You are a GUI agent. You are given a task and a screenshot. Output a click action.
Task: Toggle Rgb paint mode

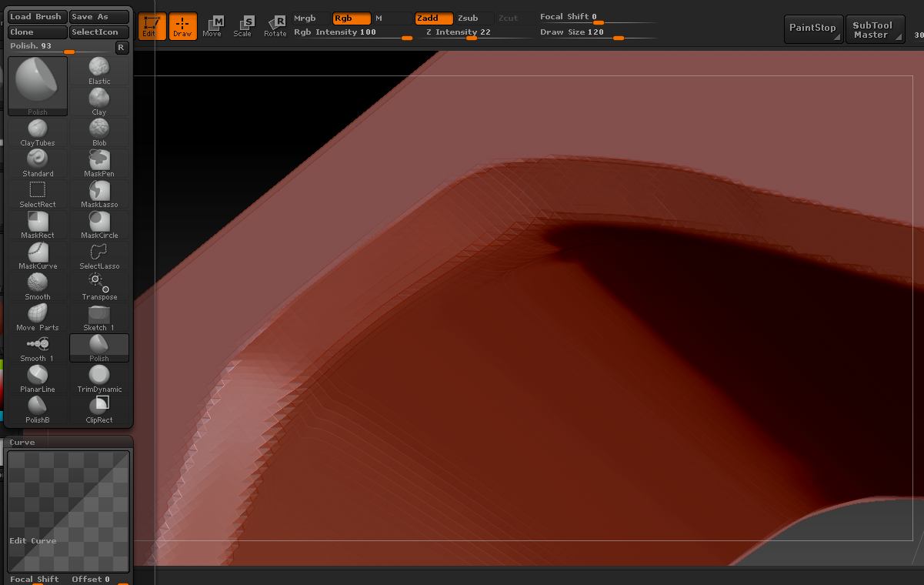pyautogui.click(x=352, y=18)
